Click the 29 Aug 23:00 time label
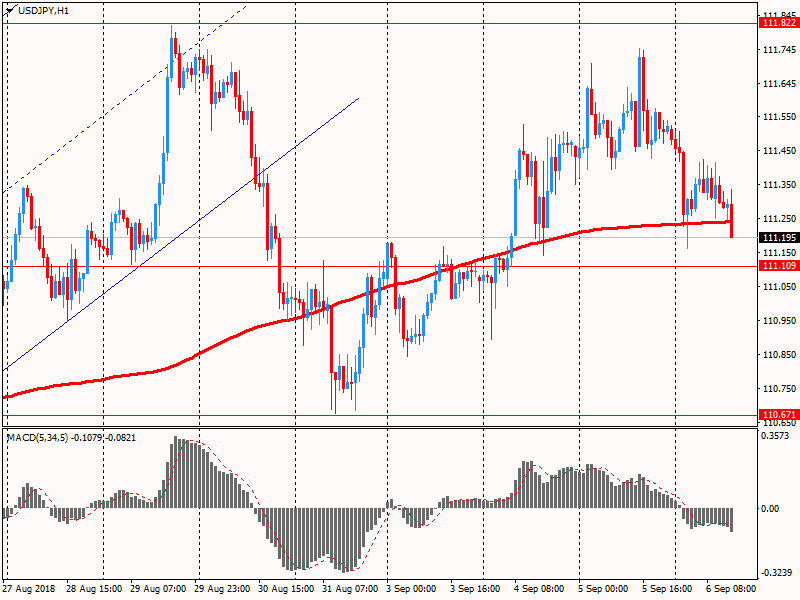This screenshot has width=800, height=600. click(x=222, y=589)
